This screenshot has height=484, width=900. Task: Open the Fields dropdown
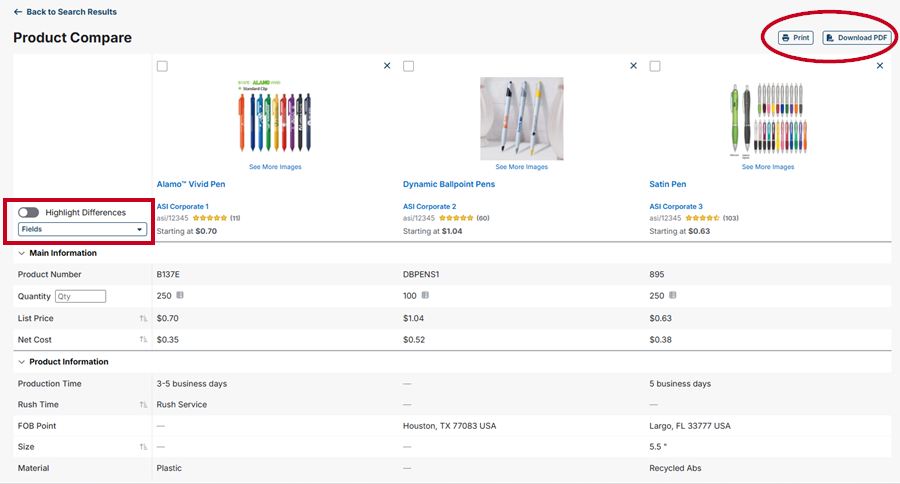point(82,229)
